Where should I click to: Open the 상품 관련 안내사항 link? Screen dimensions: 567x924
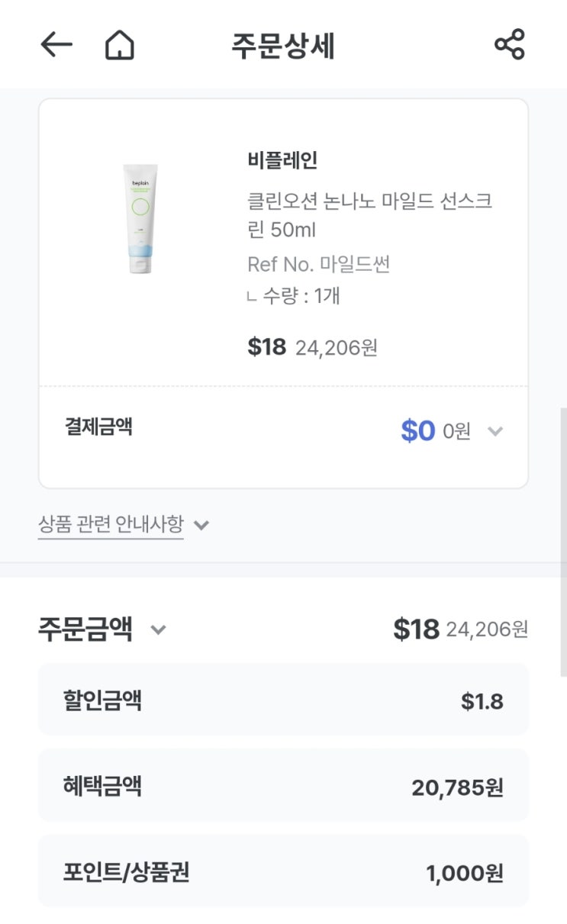click(111, 524)
